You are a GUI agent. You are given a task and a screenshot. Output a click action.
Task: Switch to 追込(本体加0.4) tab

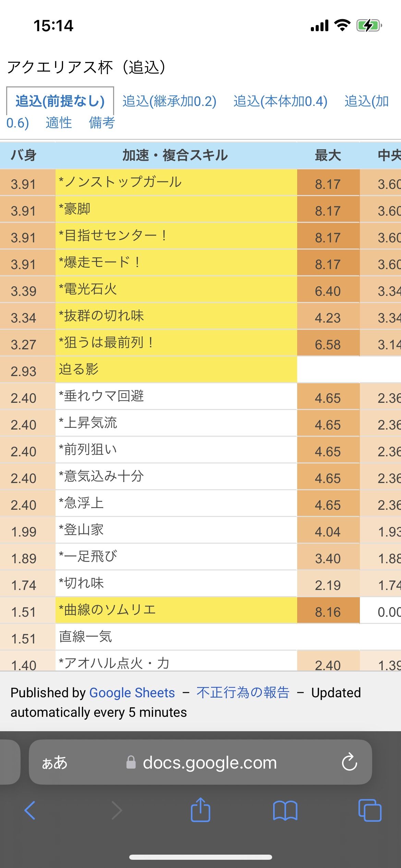pyautogui.click(x=280, y=101)
